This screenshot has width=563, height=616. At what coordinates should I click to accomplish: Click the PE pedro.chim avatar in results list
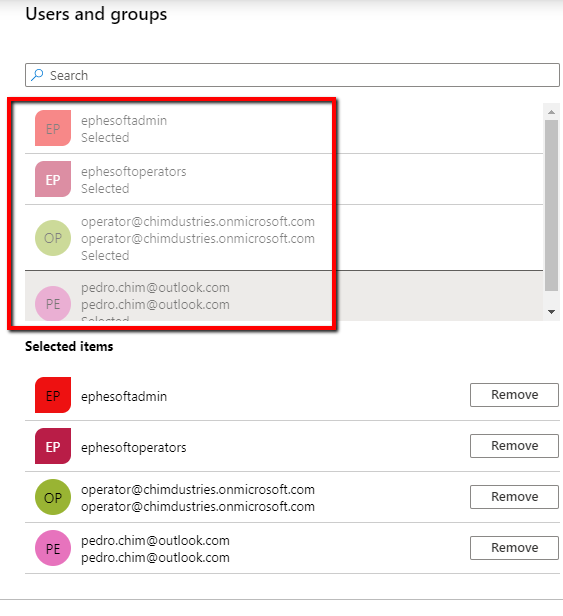click(x=53, y=303)
